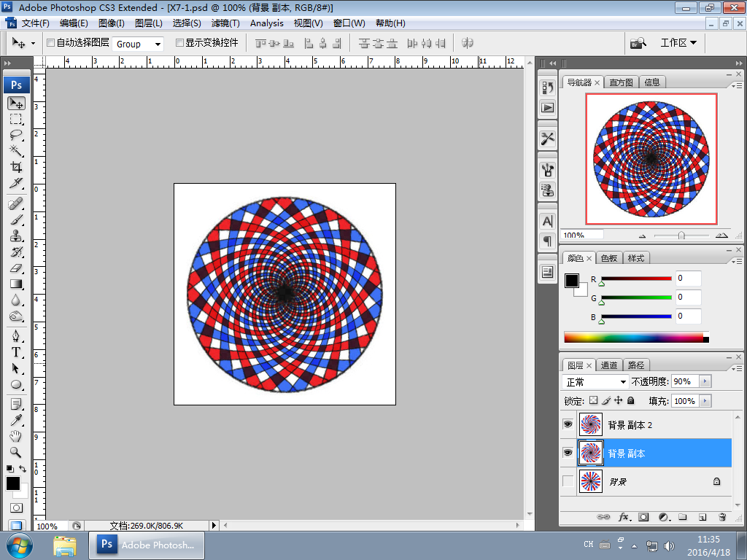The image size is (747, 560).
Task: Select the Crop tool
Action: click(16, 167)
